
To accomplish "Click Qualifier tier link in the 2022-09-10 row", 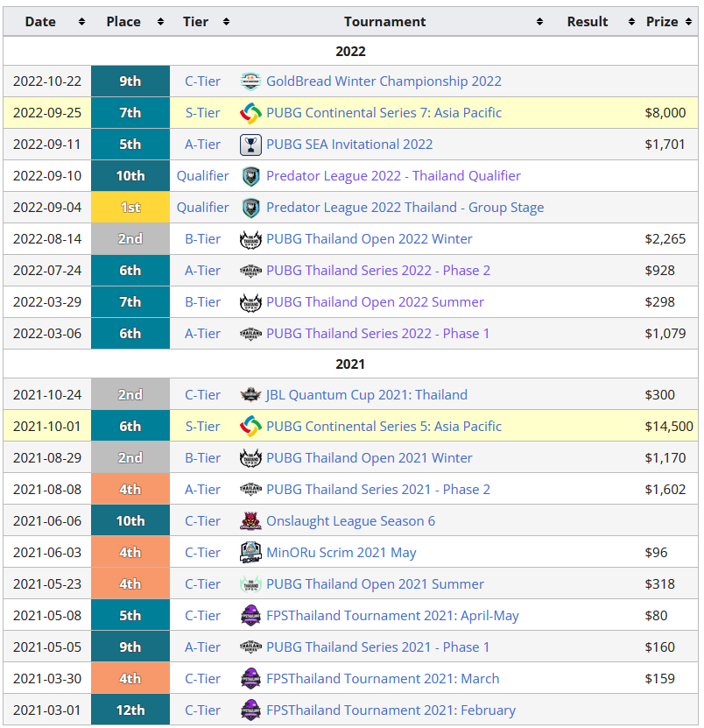I will point(203,176).
